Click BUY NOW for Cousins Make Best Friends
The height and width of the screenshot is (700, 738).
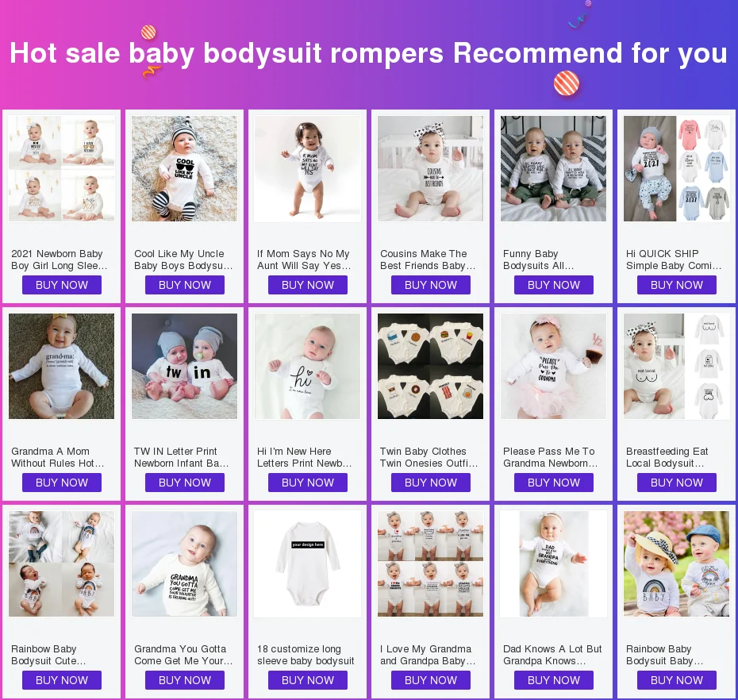(431, 285)
